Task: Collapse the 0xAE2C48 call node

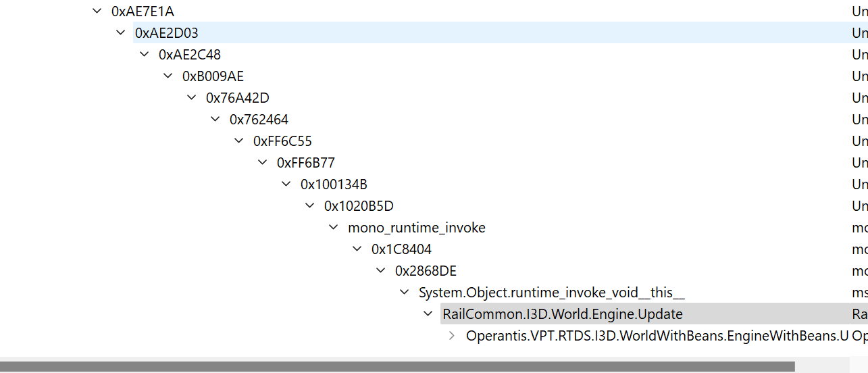Action: (145, 54)
